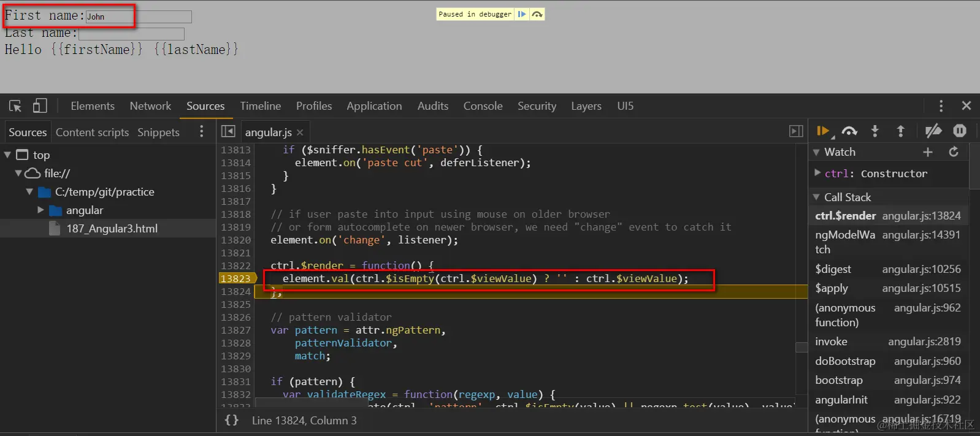The height and width of the screenshot is (436, 980).
Task: Open the Elements panel tab
Action: click(93, 106)
